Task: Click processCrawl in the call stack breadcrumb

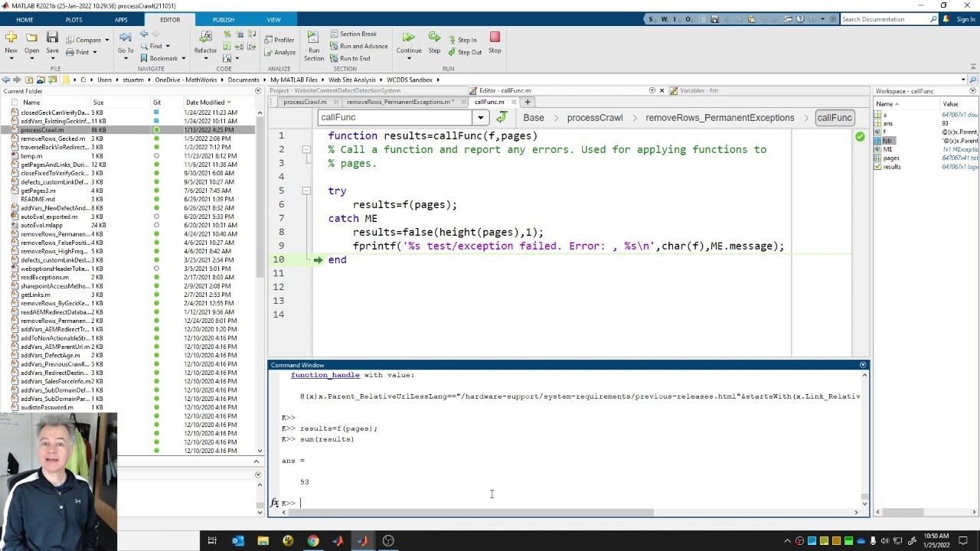Action: (594, 118)
